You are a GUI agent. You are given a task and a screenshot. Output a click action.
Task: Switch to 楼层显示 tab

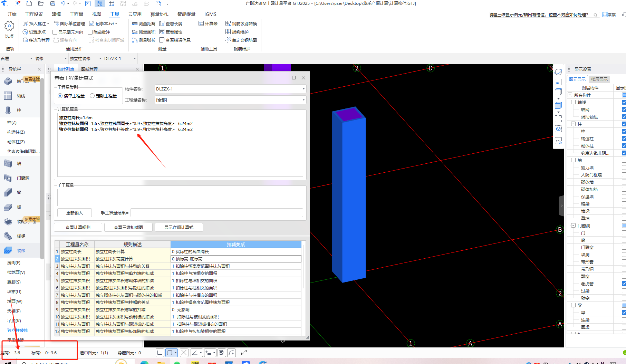599,79
